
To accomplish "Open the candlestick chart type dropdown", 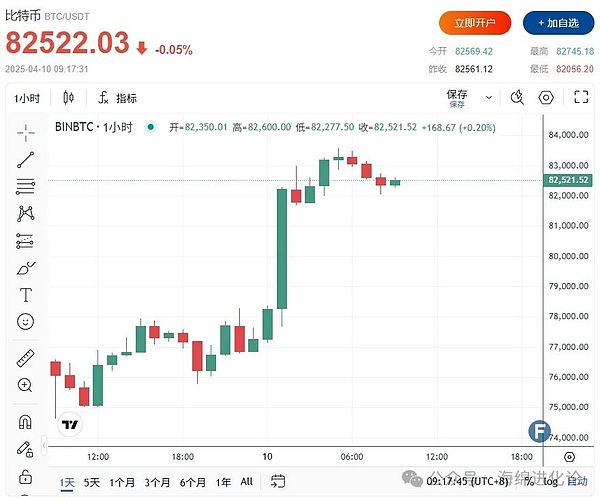I will (68, 98).
